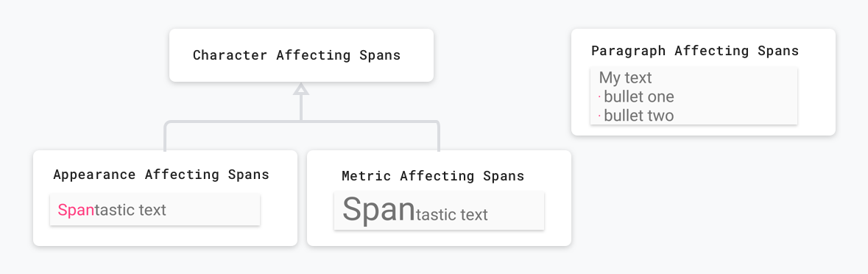Click the pink 'Span' colored text
This screenshot has height=274, width=868.
coord(76,210)
